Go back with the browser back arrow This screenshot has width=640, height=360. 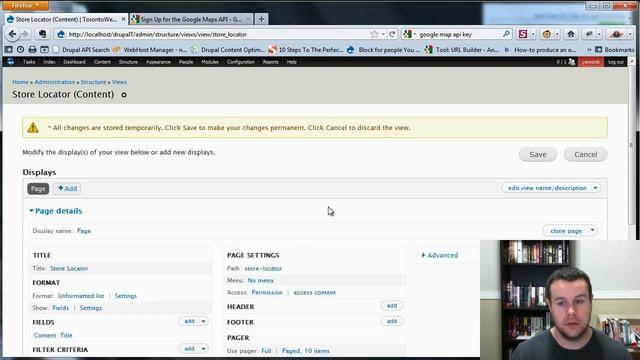(x=12, y=34)
